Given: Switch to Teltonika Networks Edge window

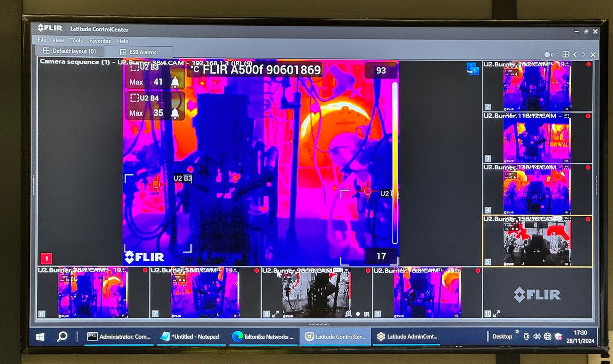Looking at the screenshot, I should 264,337.
